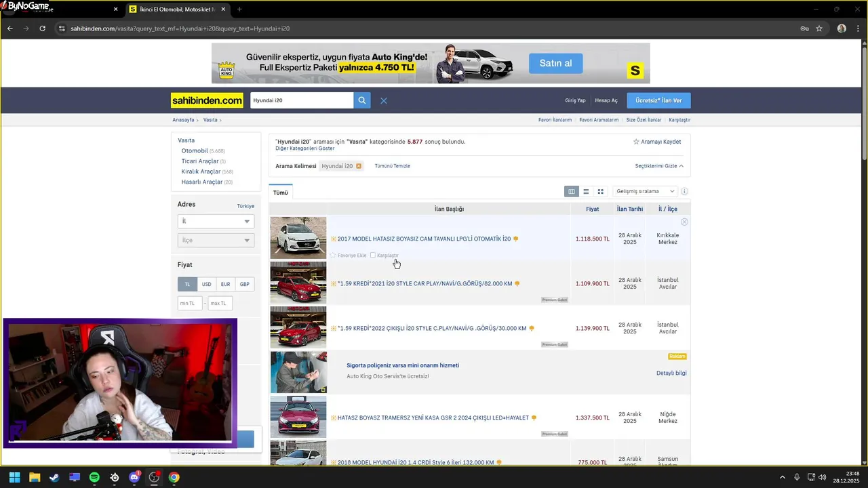868x488 pixels.
Task: Open the password key icon in address bar
Action: point(804,28)
